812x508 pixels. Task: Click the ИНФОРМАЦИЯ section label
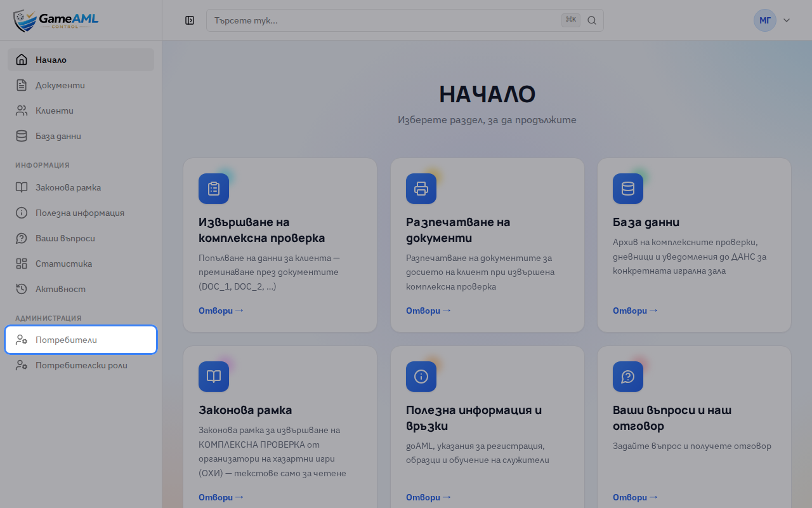(43, 165)
